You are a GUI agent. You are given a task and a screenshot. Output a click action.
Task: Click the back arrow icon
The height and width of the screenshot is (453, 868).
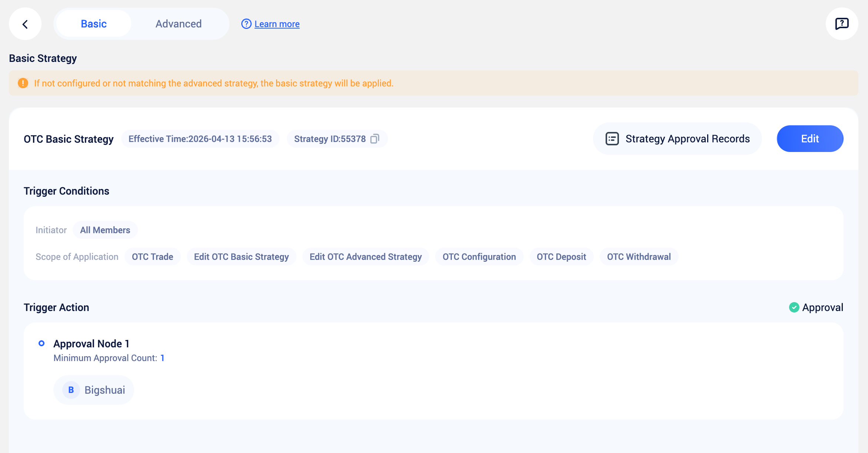tap(25, 24)
